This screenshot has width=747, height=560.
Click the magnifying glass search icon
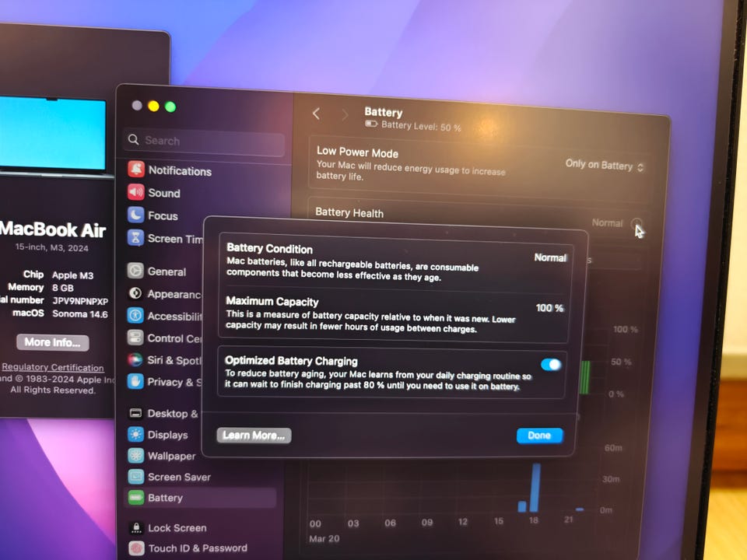click(x=133, y=139)
